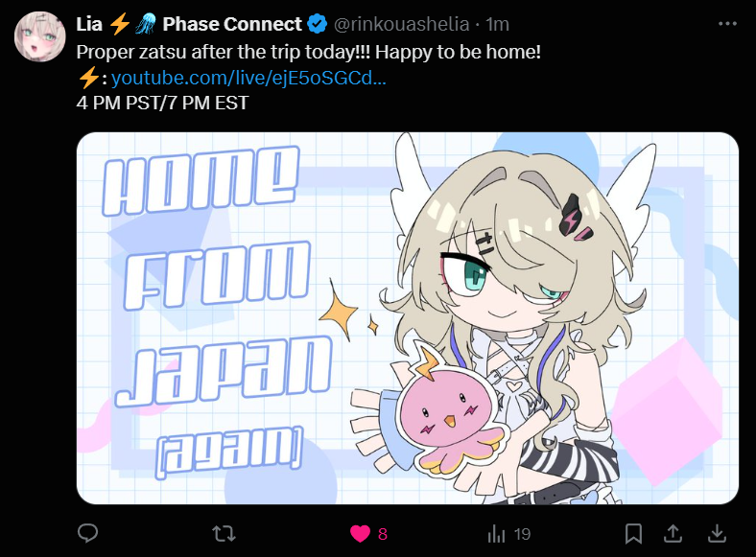Screen dimensions: 756x557
Task: Click the tweet text about proper zatsu
Action: [309, 52]
